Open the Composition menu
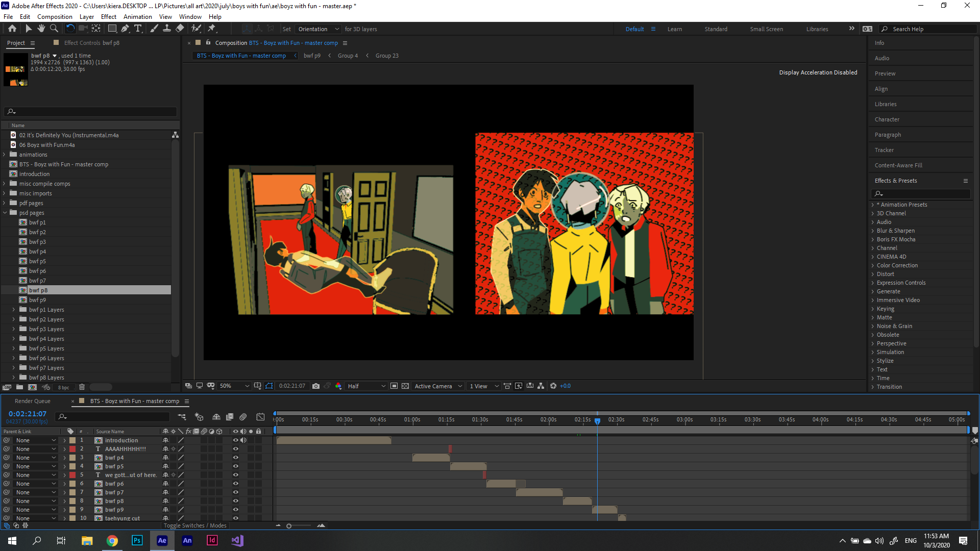 pos(55,17)
